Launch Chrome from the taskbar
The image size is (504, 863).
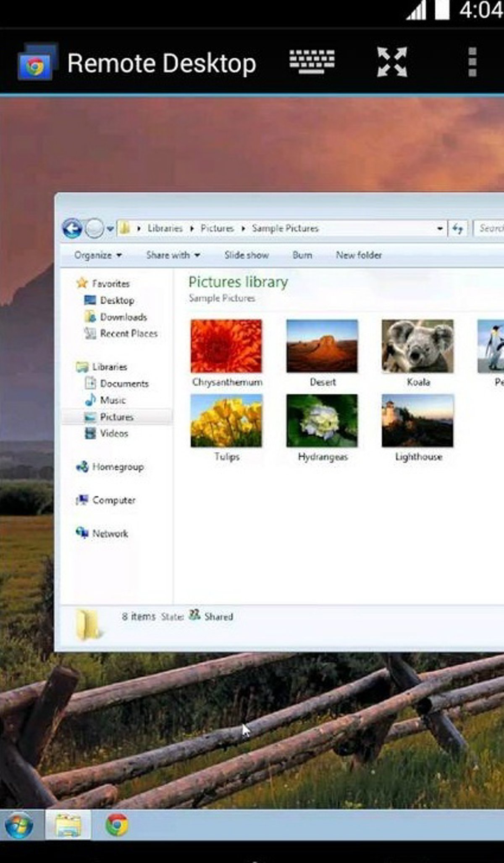(117, 825)
